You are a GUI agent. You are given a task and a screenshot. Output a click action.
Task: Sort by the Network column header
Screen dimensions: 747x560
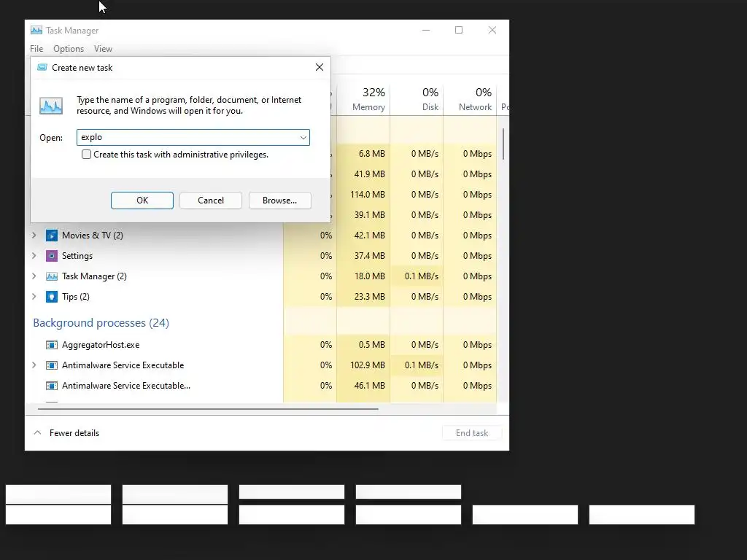point(471,99)
